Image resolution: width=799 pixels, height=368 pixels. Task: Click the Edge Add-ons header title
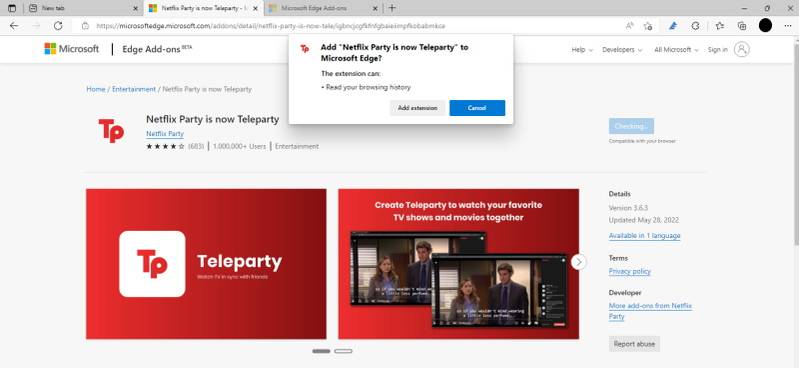coord(157,49)
